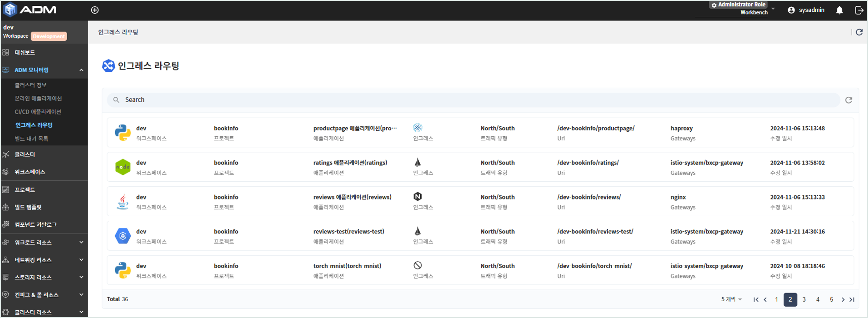
Task: Click haproxy gateway text in productpage row
Action: (x=682, y=128)
